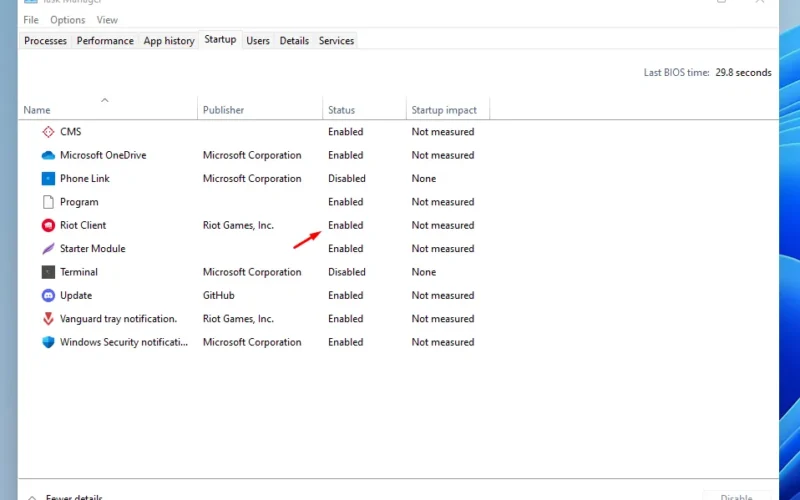Click the blank Program file icon
This screenshot has width=800, height=500.
(48, 202)
